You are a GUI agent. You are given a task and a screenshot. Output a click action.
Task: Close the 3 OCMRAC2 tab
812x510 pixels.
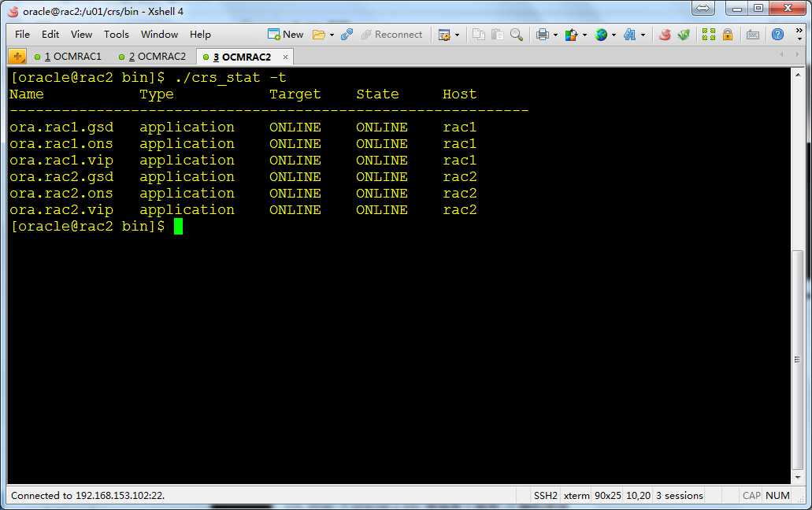285,57
